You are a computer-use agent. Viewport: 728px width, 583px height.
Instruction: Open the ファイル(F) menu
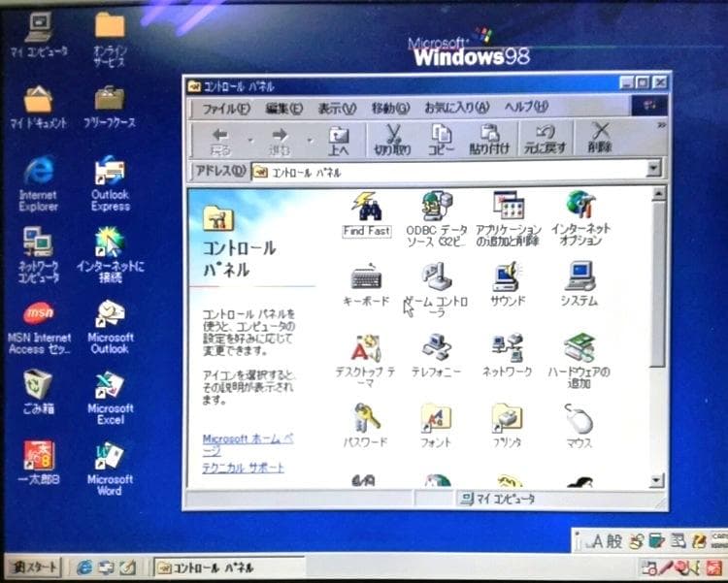pos(226,109)
